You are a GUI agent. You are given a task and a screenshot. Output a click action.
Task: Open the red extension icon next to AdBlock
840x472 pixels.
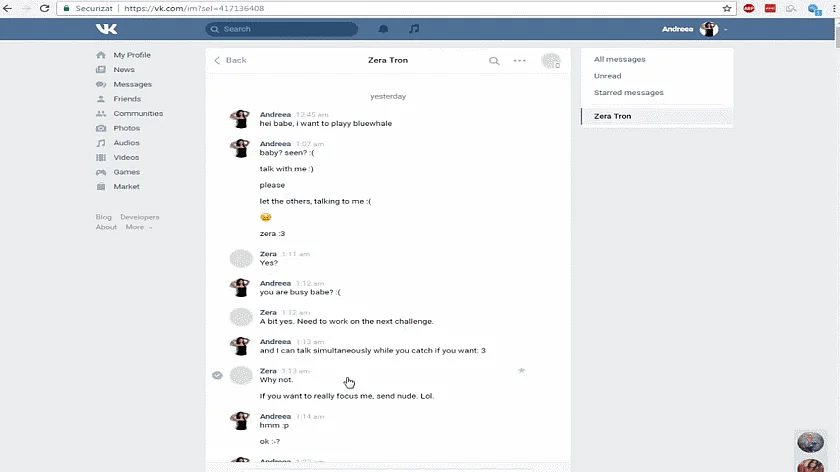tap(770, 9)
